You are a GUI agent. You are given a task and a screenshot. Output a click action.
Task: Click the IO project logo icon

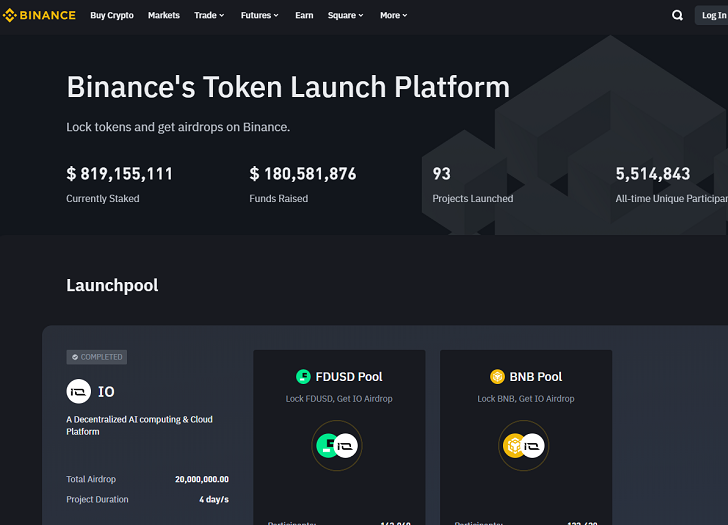point(78,391)
